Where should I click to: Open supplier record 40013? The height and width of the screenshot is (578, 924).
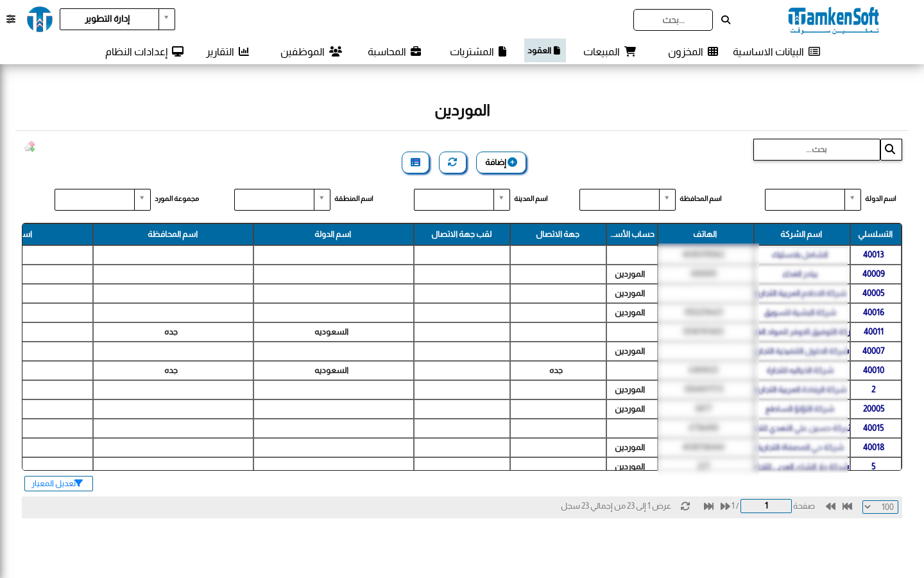873,254
